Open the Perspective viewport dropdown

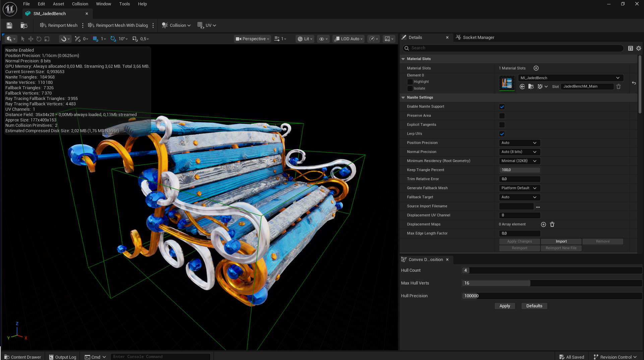click(252, 39)
